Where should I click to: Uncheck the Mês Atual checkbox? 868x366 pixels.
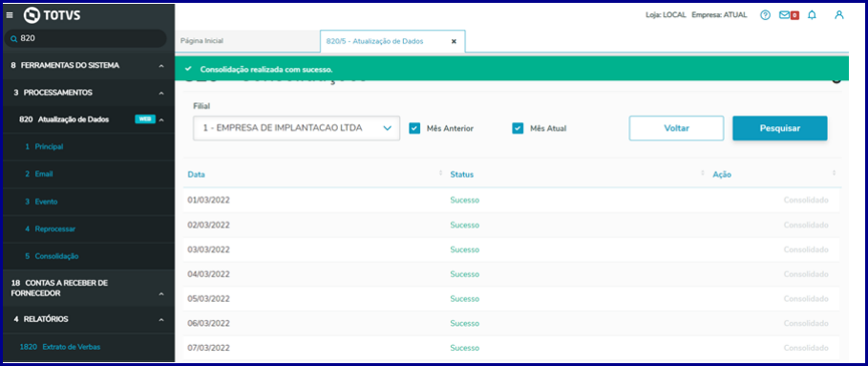pyautogui.click(x=518, y=128)
